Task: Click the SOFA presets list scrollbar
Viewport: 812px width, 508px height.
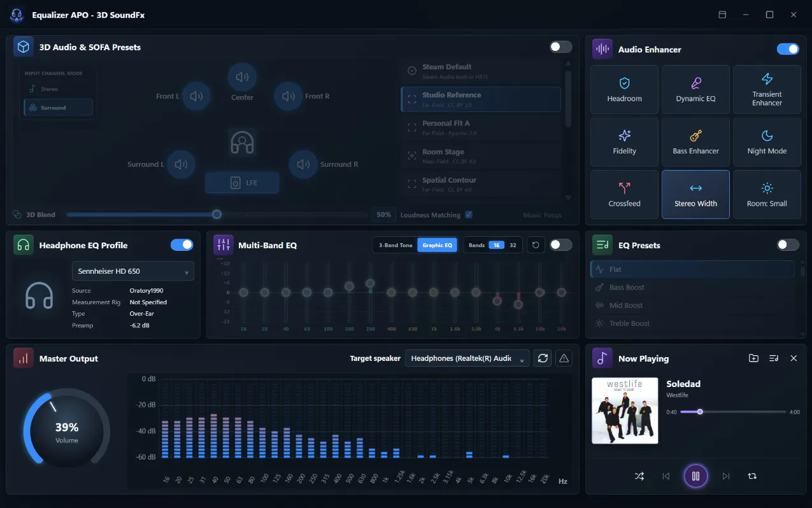Action: point(568,99)
